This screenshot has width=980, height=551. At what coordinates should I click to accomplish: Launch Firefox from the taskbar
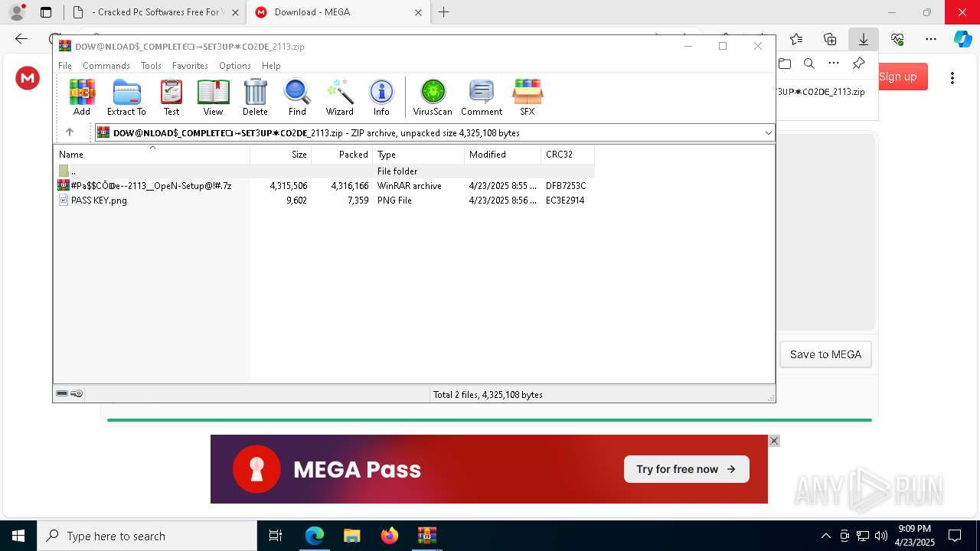pos(390,536)
